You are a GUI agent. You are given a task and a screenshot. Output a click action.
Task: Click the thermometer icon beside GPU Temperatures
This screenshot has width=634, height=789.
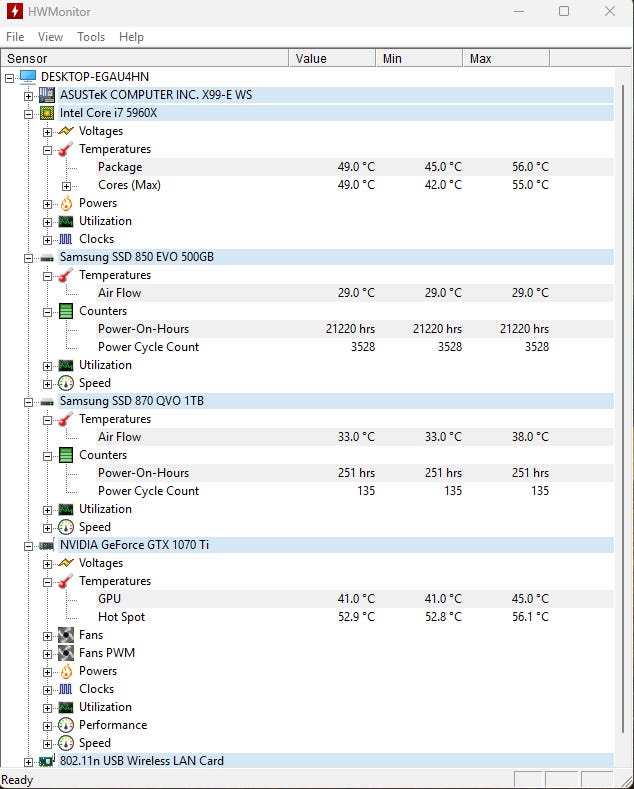[x=66, y=581]
